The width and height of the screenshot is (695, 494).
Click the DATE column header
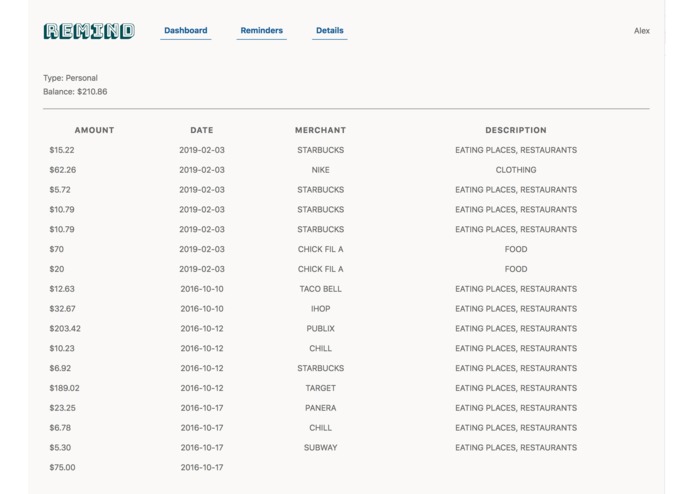202,130
